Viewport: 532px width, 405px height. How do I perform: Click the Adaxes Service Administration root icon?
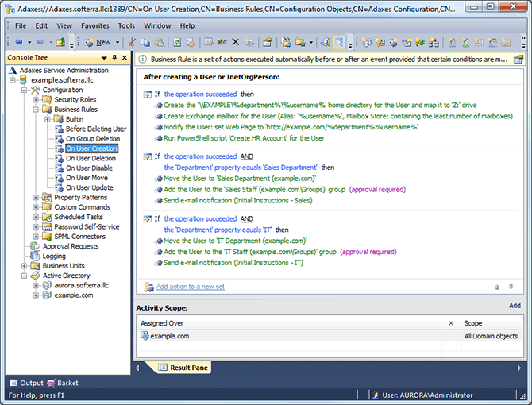click(13, 70)
